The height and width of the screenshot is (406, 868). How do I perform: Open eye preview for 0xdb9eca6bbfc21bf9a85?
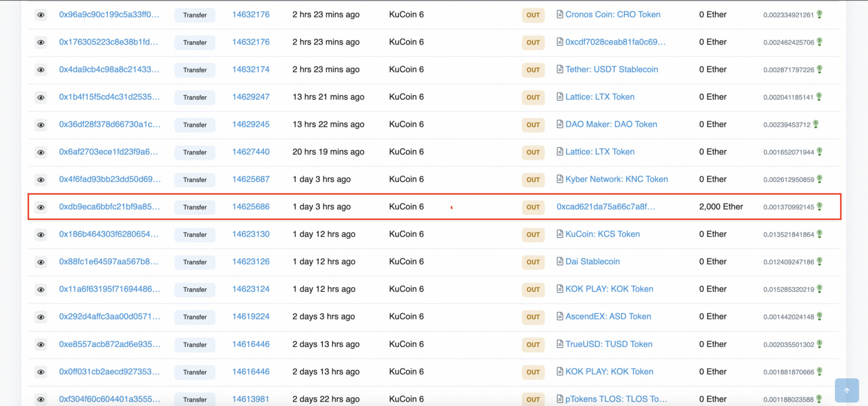click(41, 207)
